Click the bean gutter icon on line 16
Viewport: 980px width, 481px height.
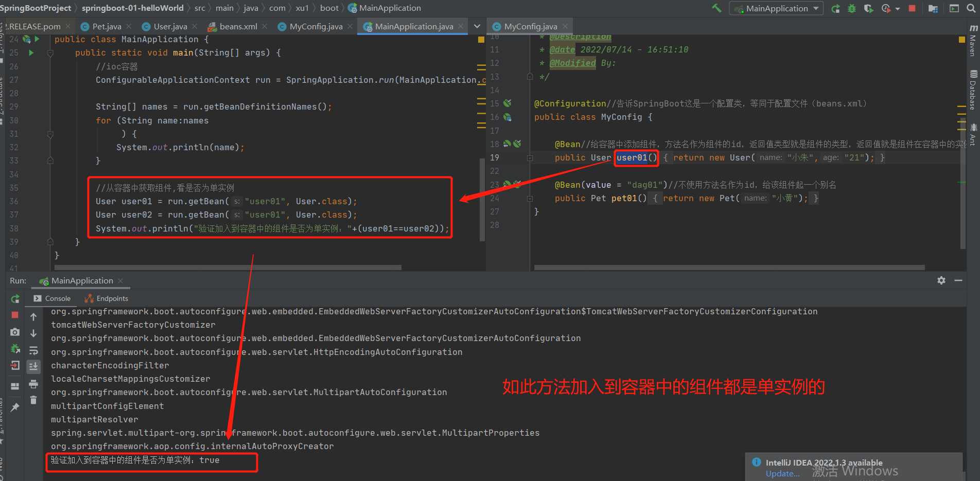click(x=507, y=117)
